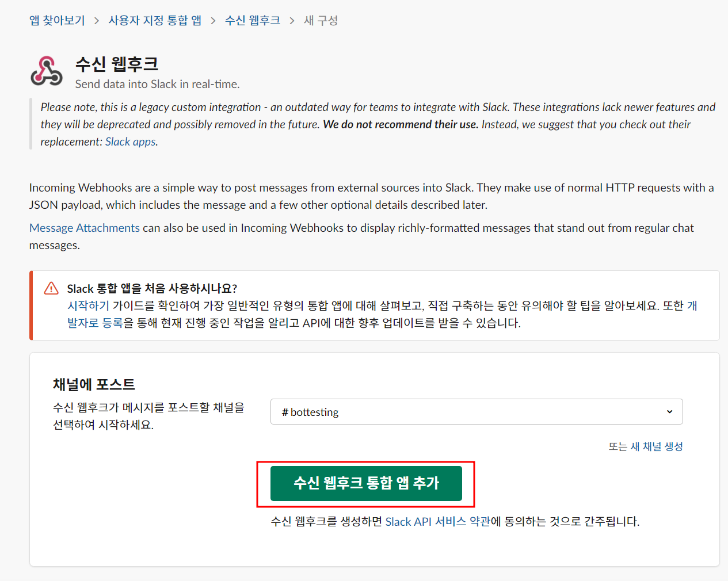Open the '시작하기' guide link
Image resolution: width=728 pixels, height=581 pixels.
tap(88, 305)
